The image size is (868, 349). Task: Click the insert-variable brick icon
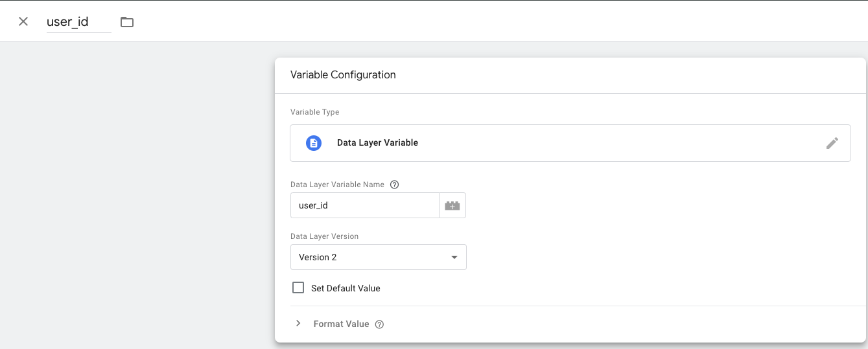coord(452,205)
